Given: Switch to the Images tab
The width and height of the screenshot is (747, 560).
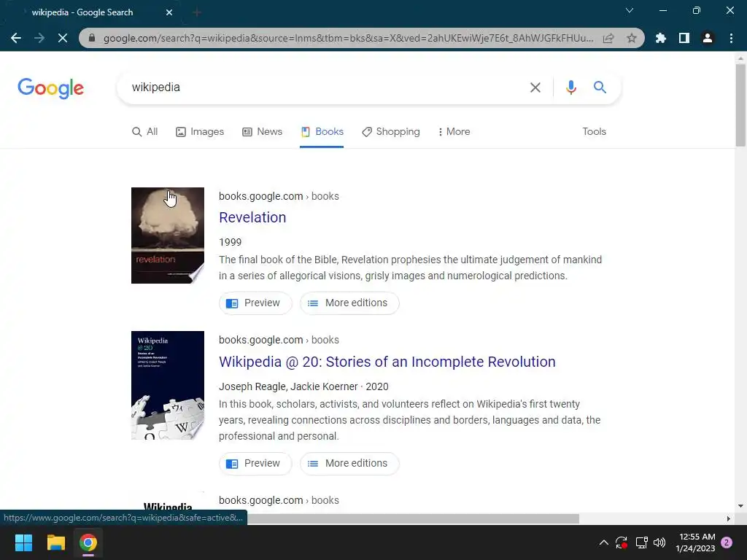Looking at the screenshot, I should (x=200, y=131).
